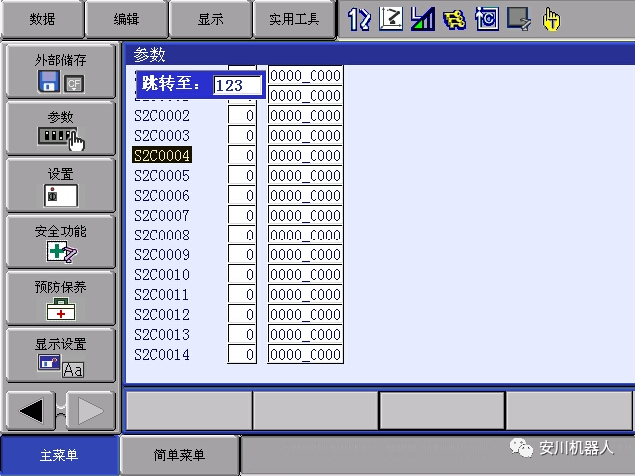635x476 pixels.
Task: Select the 简单菜单 tab
Action: point(179,455)
